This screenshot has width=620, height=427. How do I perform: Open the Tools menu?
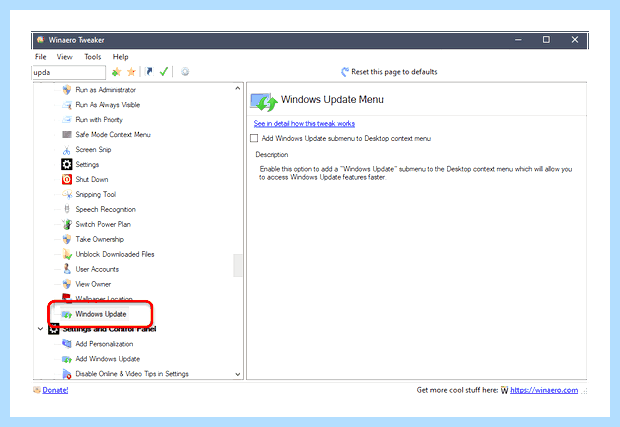pos(93,57)
